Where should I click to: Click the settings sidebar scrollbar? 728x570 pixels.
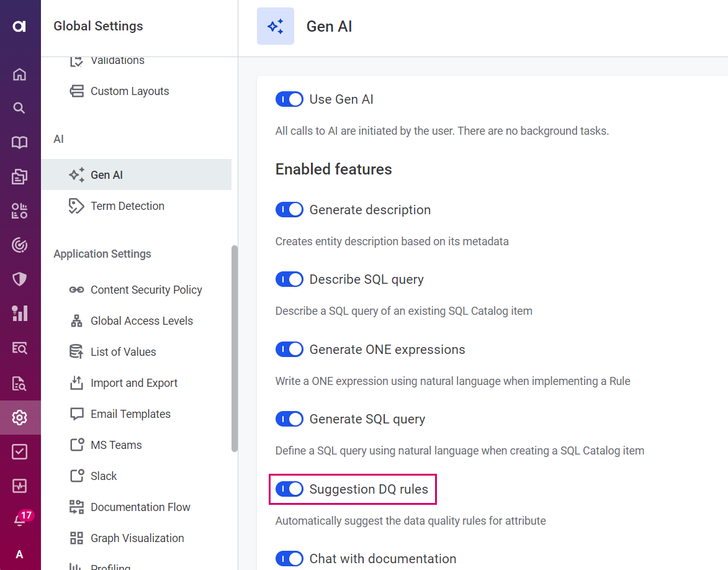tap(234, 348)
